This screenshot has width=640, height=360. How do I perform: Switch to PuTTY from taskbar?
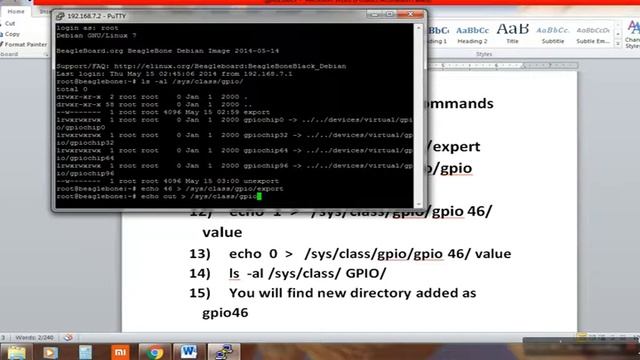coord(223,352)
